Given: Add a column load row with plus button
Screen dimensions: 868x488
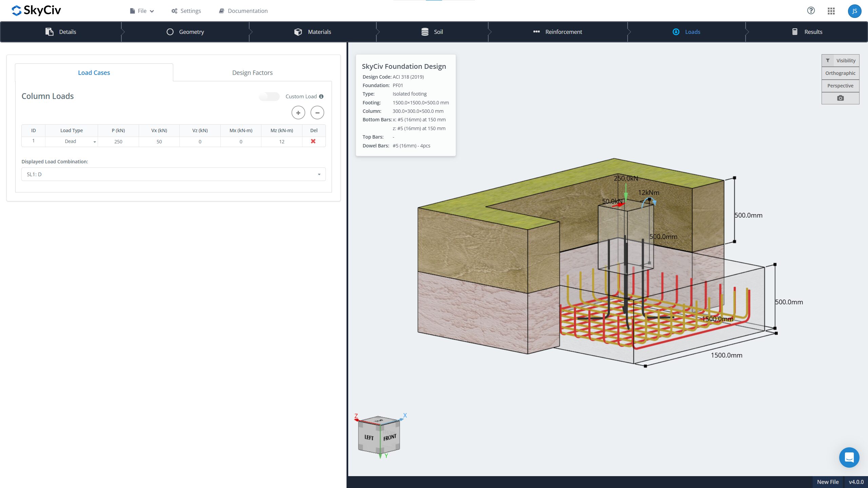Looking at the screenshot, I should tap(298, 113).
